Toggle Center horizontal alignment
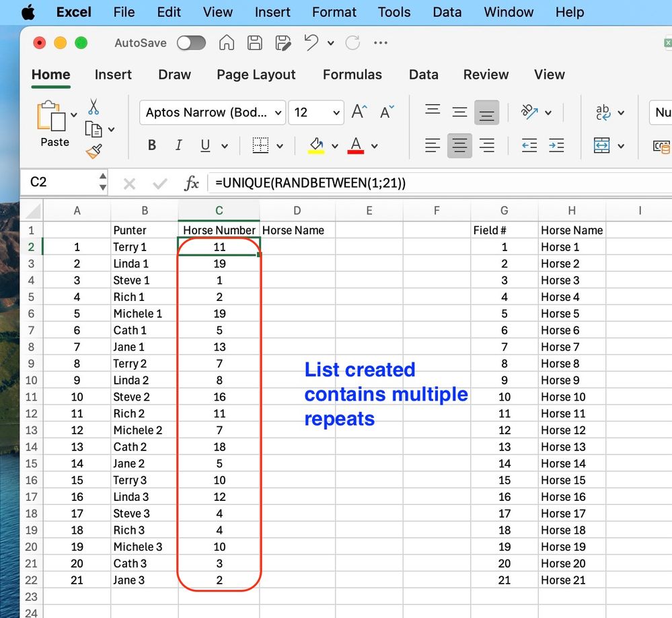The width and height of the screenshot is (672, 618). coord(459,145)
